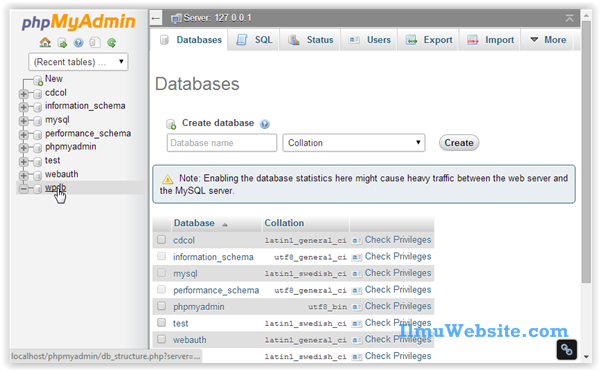Screen dimensions: 600x371
Task: Expand the mysql tree node
Action: coord(24,121)
